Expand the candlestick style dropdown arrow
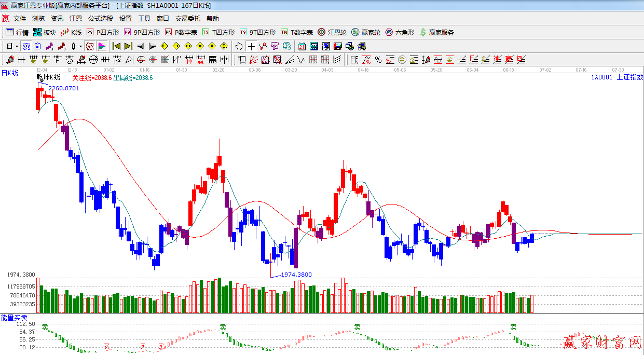The width and height of the screenshot is (644, 355). tap(80, 46)
